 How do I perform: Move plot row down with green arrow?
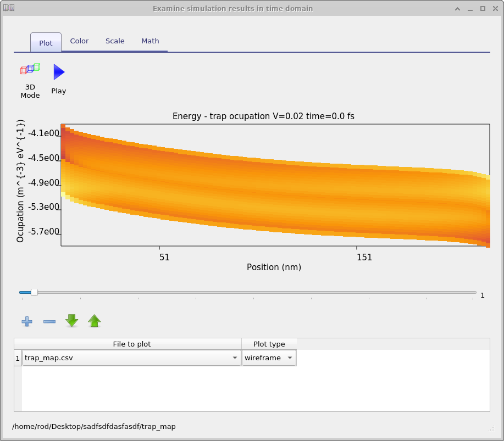click(71, 321)
